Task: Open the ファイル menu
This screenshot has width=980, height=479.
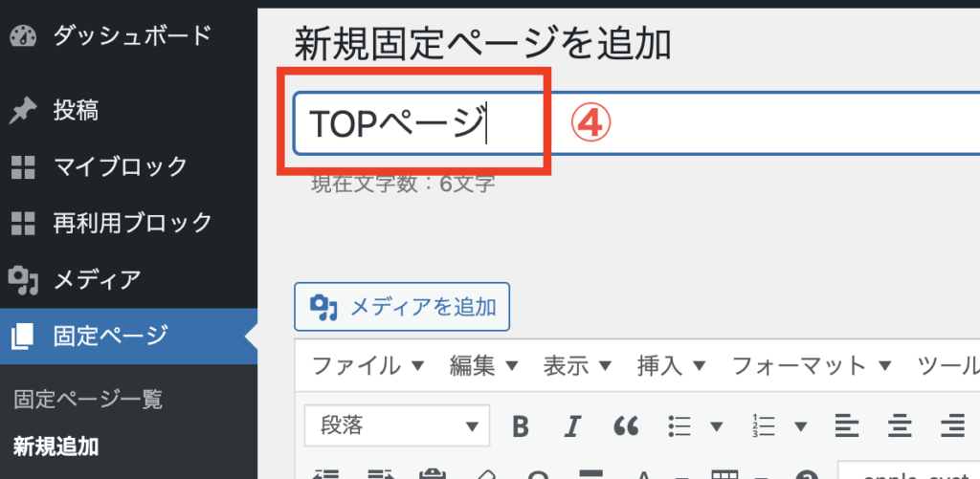Action: (x=368, y=366)
